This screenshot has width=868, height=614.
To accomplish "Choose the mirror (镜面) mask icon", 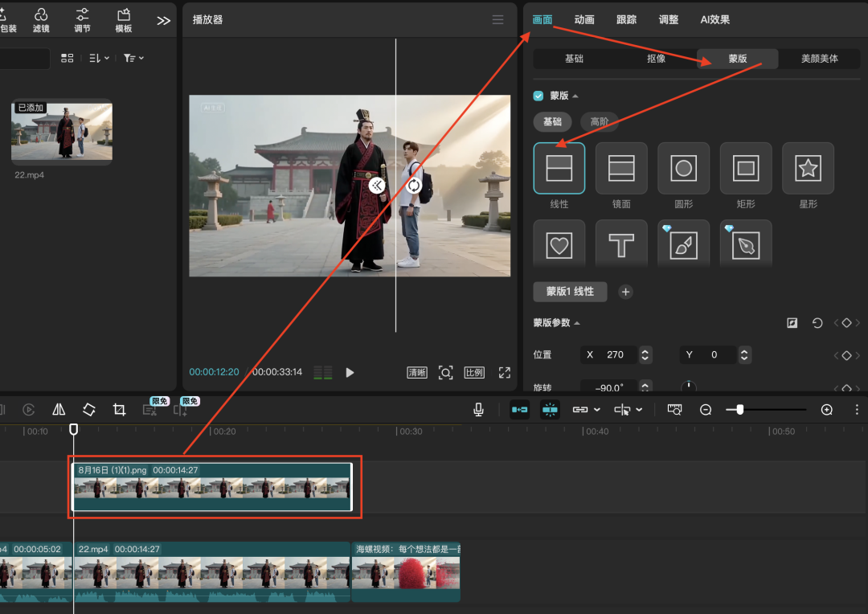I will point(621,168).
